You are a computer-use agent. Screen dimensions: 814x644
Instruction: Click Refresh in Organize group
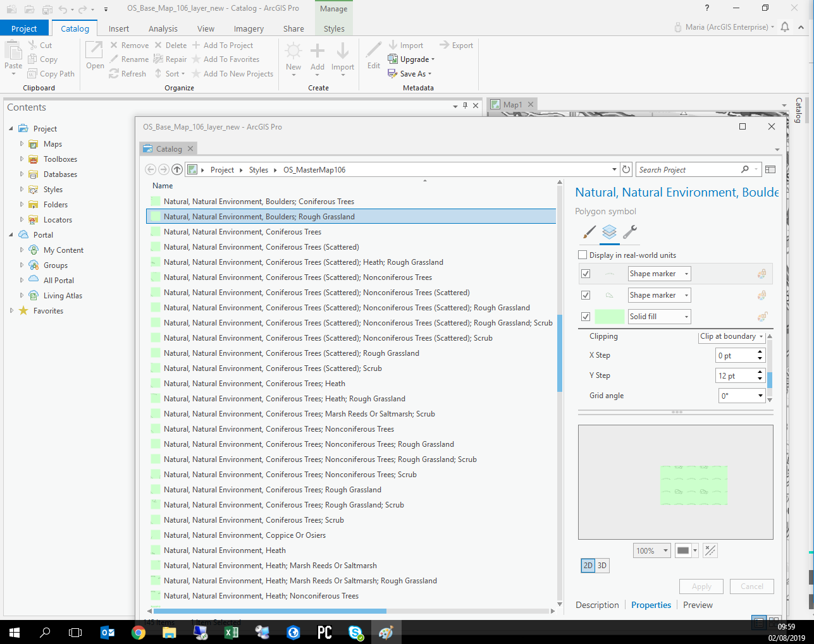click(x=128, y=74)
